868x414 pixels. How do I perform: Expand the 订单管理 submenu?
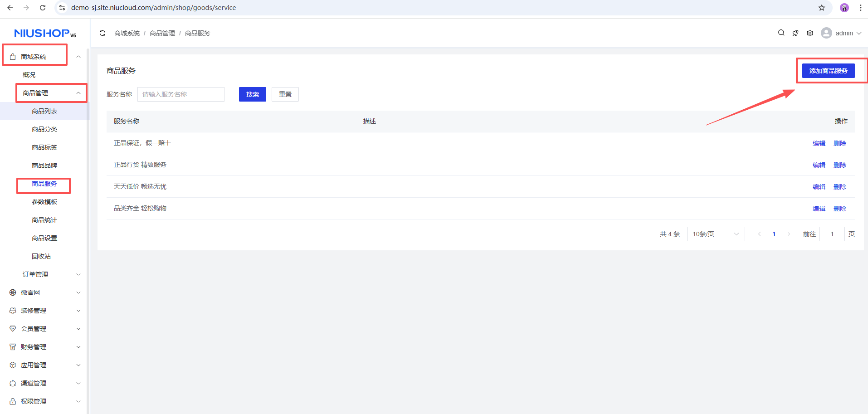tap(78, 274)
